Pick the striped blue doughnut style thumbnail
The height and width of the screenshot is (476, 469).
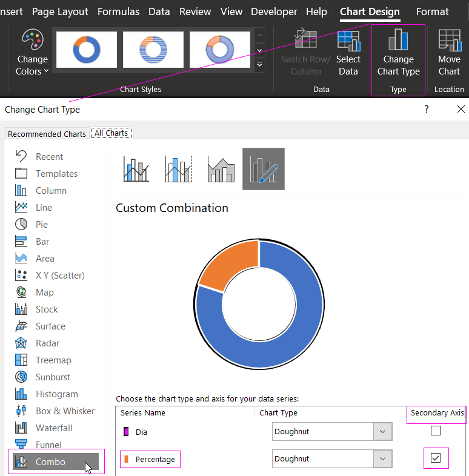[153, 50]
